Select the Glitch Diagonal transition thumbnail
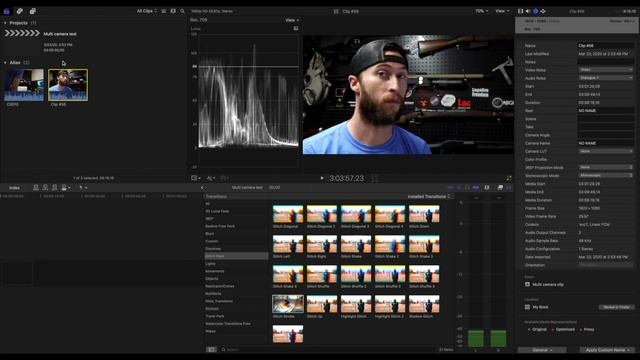 [x=288, y=214]
